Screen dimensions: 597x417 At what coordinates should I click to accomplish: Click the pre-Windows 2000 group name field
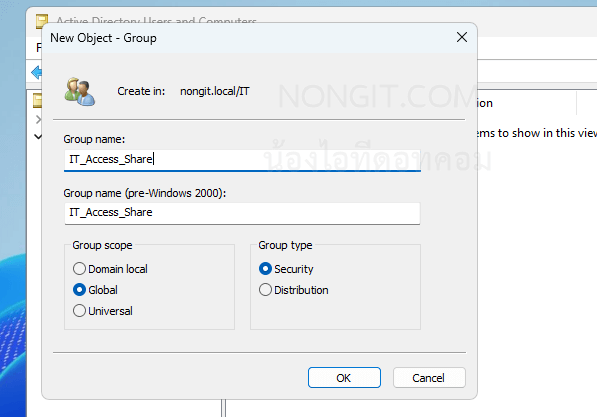click(242, 213)
